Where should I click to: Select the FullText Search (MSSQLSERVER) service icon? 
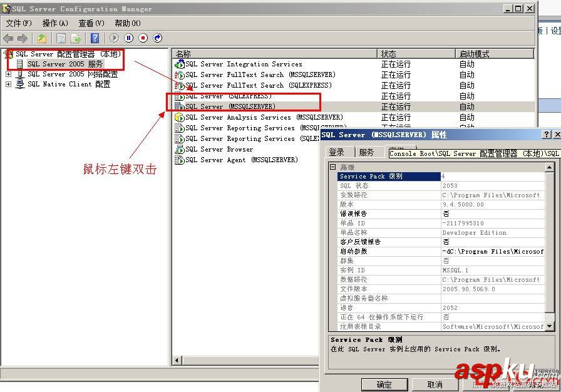179,75
